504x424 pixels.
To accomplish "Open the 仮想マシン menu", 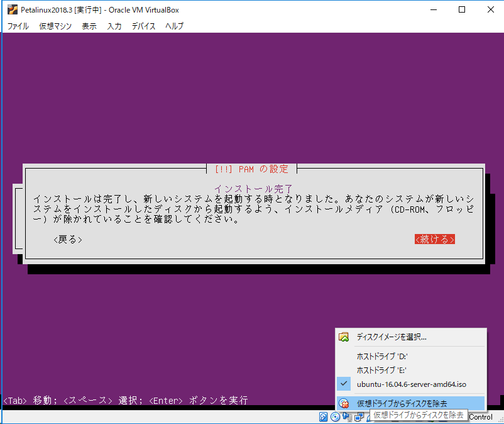I will [x=57, y=26].
